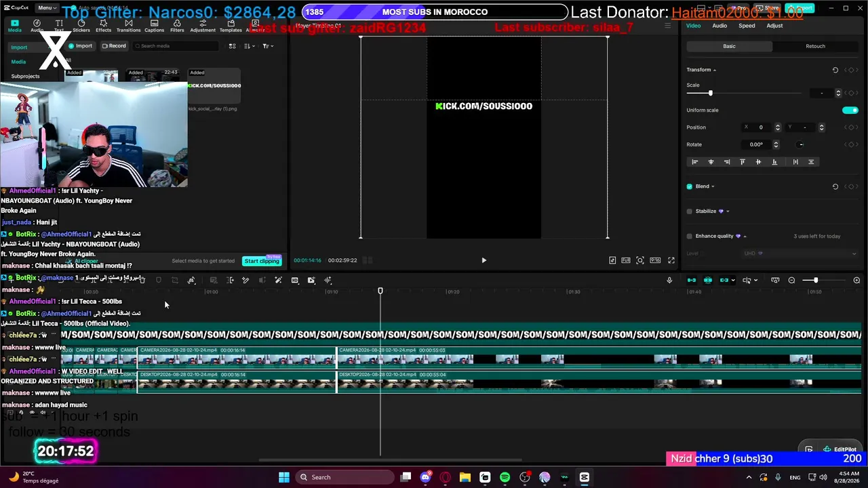Open the Effects panel

click(x=103, y=26)
